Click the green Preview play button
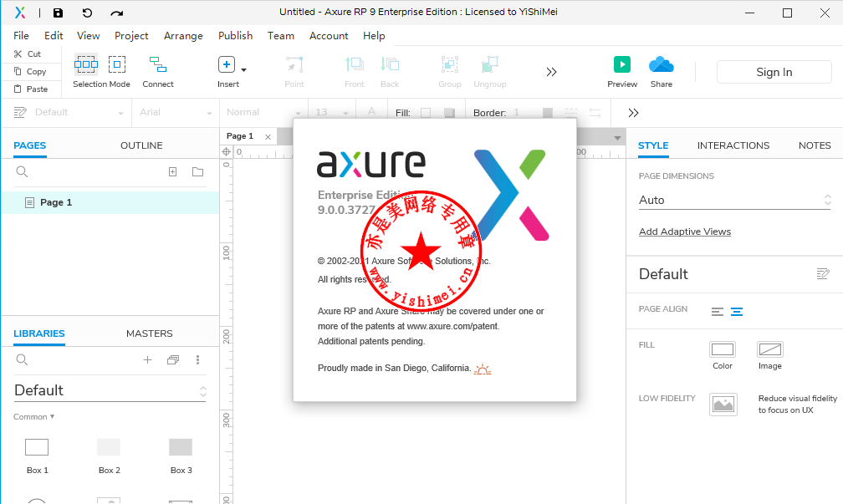 [x=622, y=64]
